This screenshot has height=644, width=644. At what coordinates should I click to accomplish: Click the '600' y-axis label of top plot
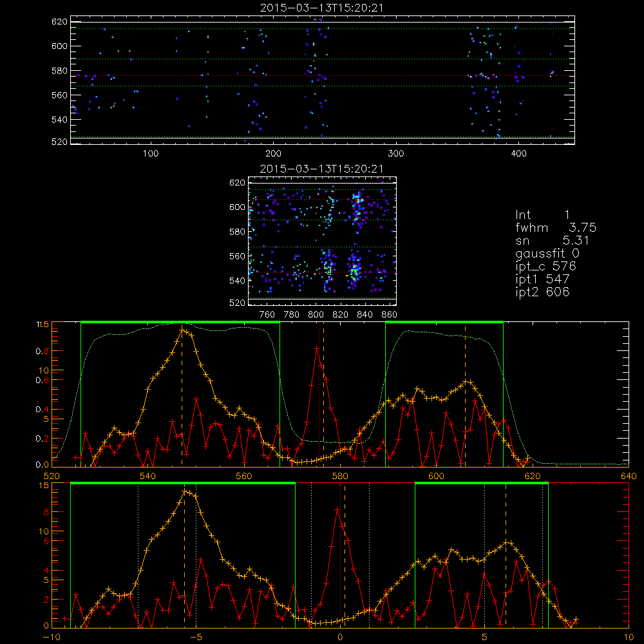pos(59,46)
